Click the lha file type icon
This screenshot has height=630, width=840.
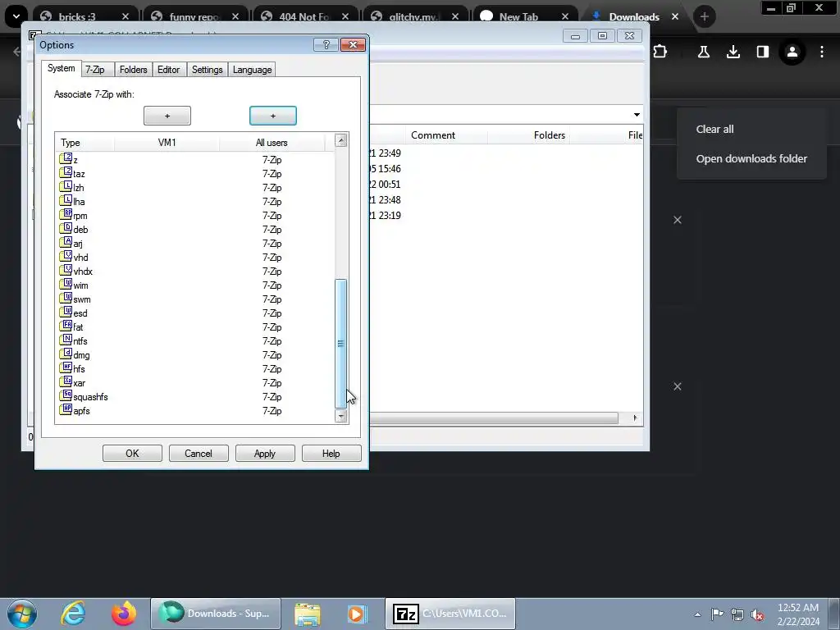tap(66, 201)
